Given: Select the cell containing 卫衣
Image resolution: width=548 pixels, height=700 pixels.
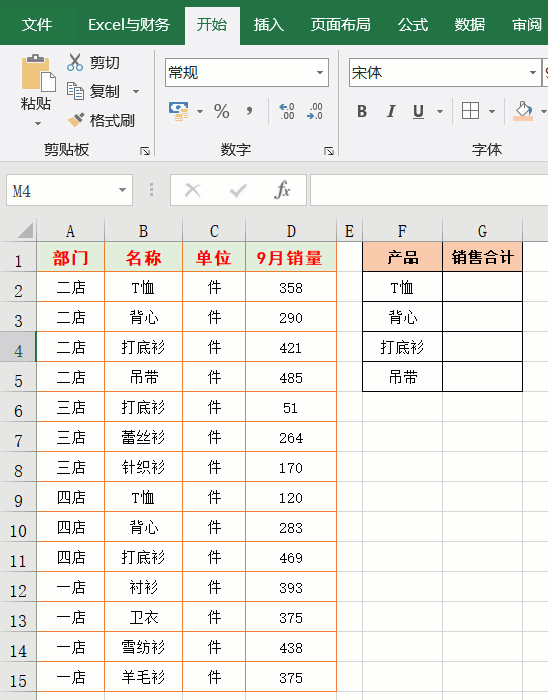Looking at the screenshot, I should 143,617.
